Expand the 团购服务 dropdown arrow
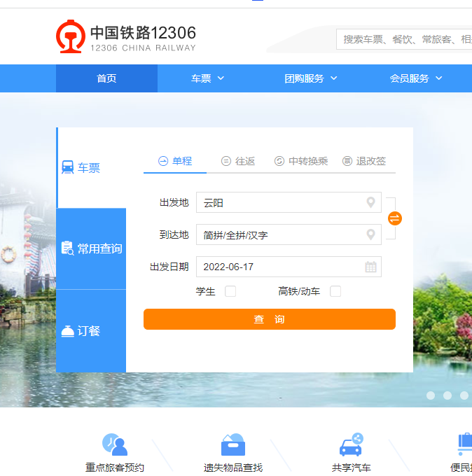 tap(333, 78)
